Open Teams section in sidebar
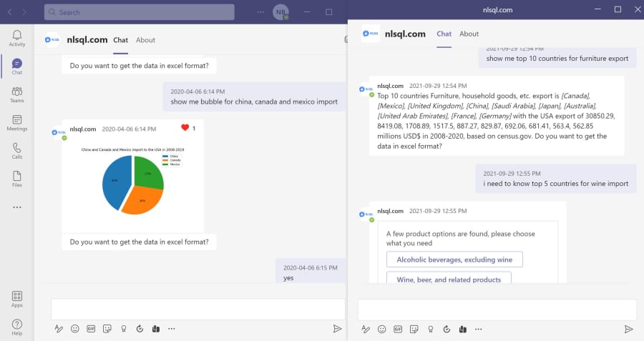Viewport: 644px width, 341px height. (17, 94)
